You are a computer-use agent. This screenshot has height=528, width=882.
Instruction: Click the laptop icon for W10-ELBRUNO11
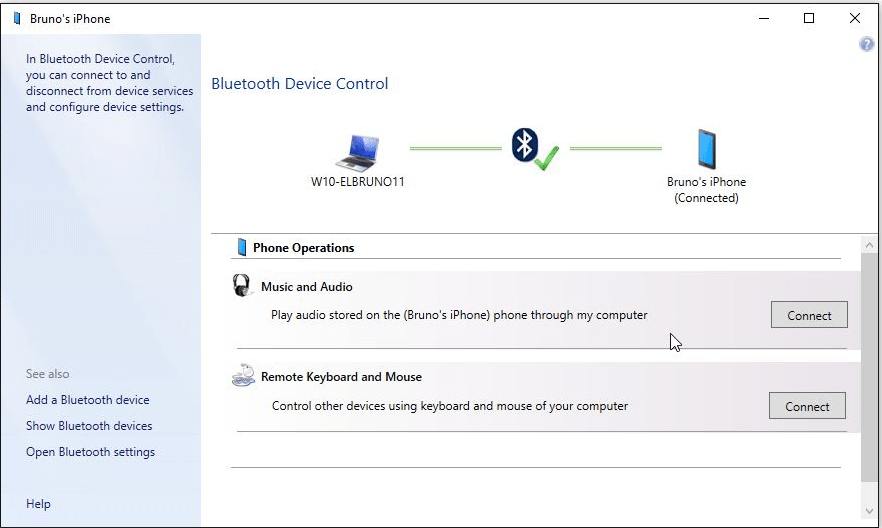coord(357,151)
